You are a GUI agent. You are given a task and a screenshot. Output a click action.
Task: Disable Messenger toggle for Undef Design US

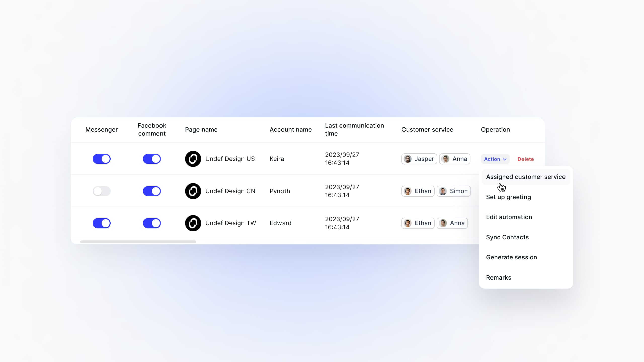pyautogui.click(x=102, y=159)
